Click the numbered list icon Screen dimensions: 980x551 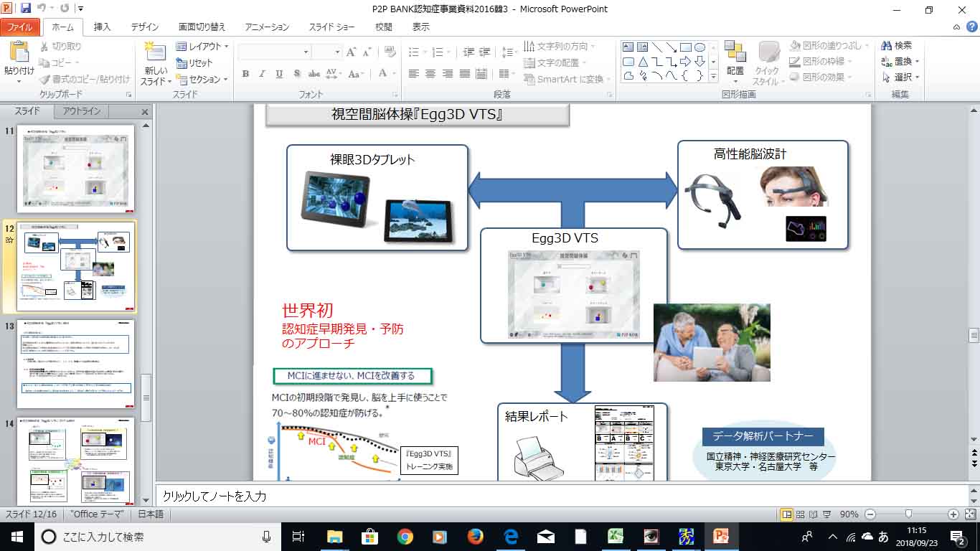click(438, 52)
